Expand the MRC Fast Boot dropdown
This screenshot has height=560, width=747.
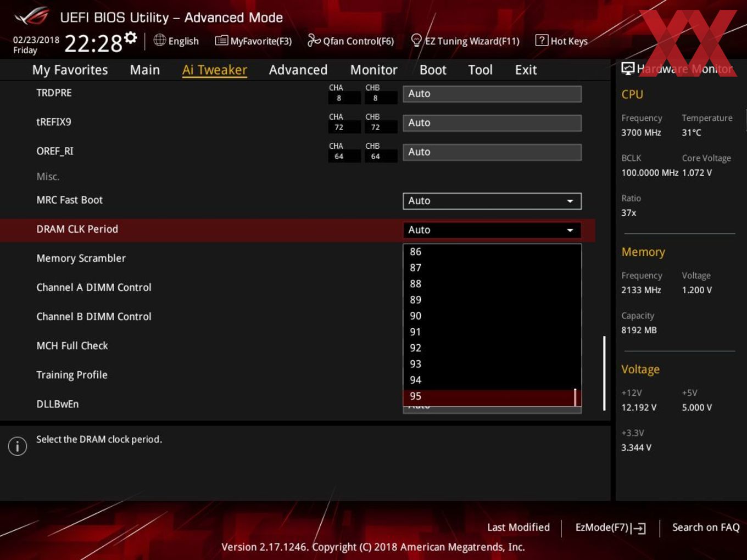coord(492,201)
